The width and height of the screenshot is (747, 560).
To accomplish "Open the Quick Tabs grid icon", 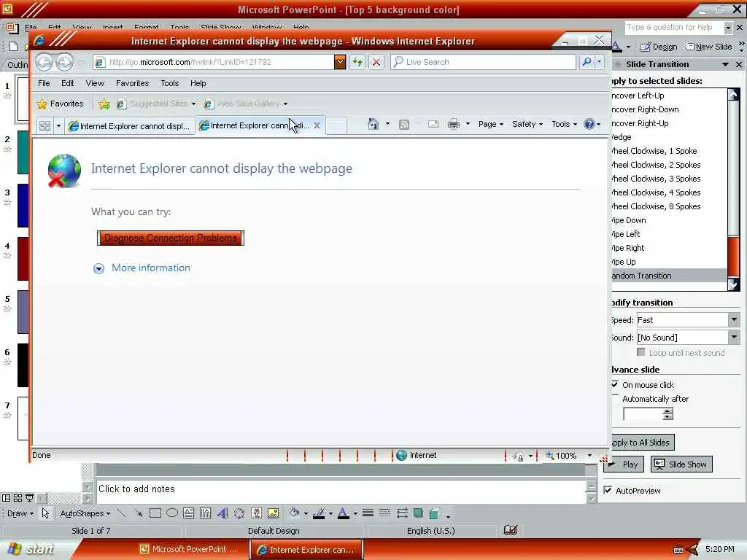I will 44,125.
